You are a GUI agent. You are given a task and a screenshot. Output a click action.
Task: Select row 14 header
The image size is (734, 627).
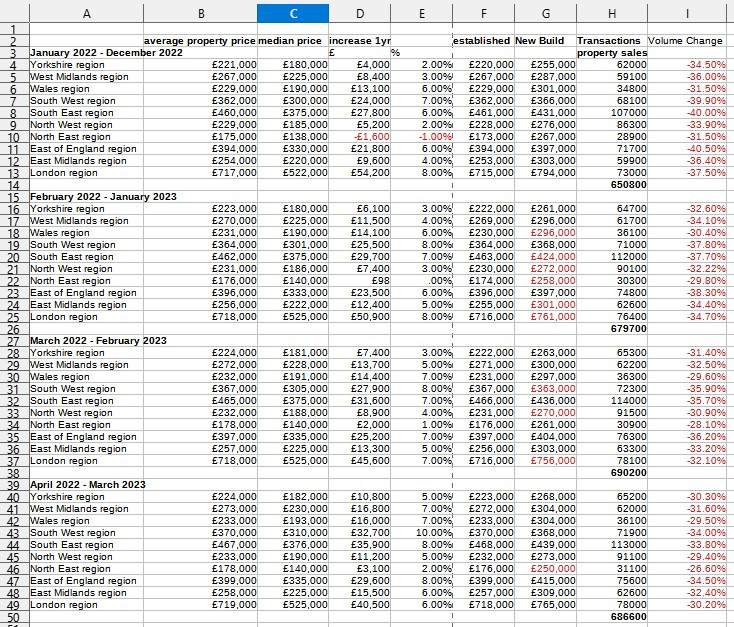point(15,184)
